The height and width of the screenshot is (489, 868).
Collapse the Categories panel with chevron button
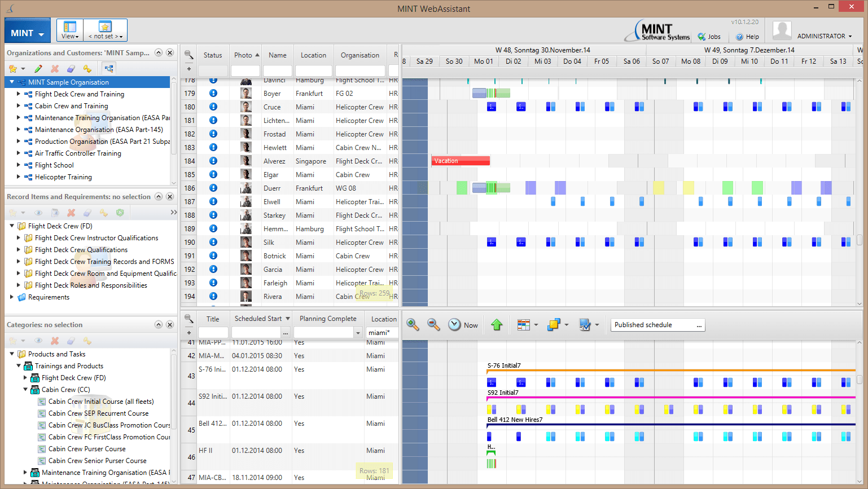coord(159,325)
